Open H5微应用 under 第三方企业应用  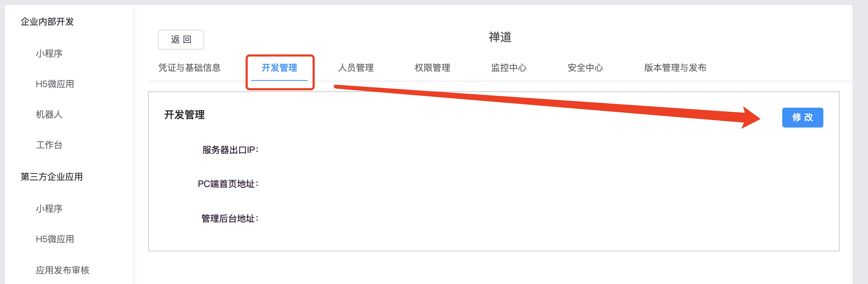(x=55, y=239)
